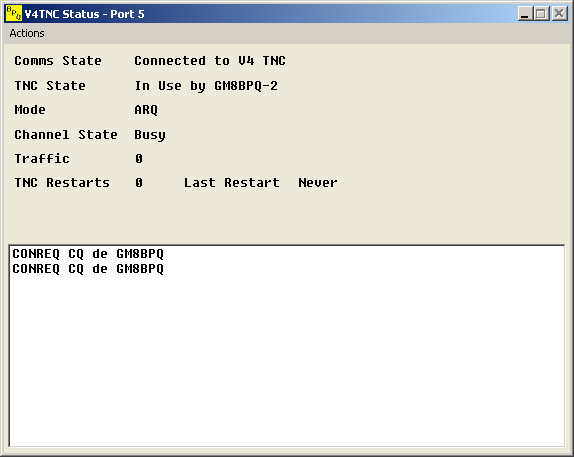
Task: Close the V4TNC Status window
Action: point(559,14)
